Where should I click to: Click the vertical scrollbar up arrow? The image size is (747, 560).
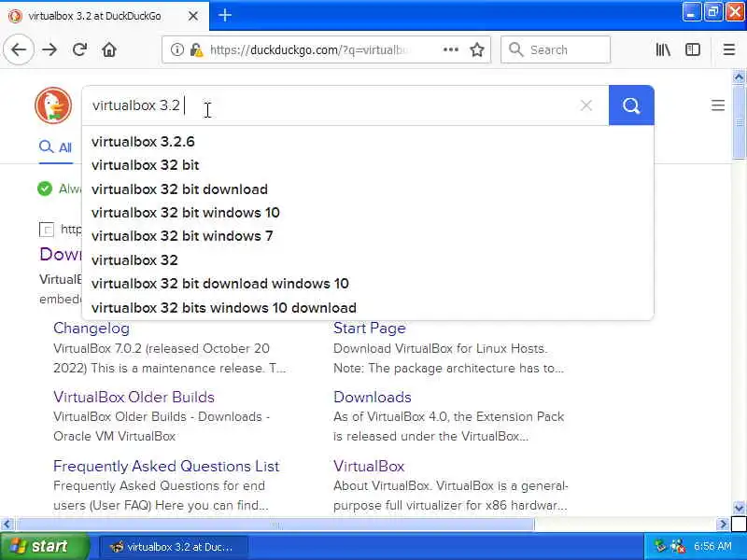point(739,77)
